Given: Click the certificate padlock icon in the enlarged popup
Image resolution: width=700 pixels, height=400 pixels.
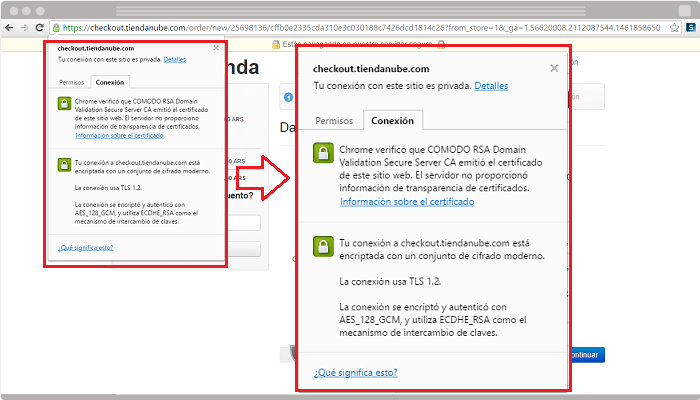Looking at the screenshot, I should click(x=323, y=153).
